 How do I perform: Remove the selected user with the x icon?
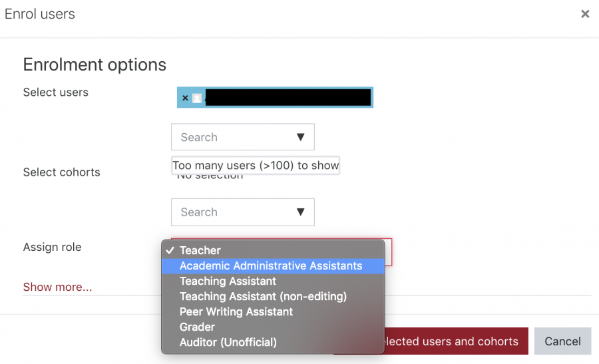[185, 98]
